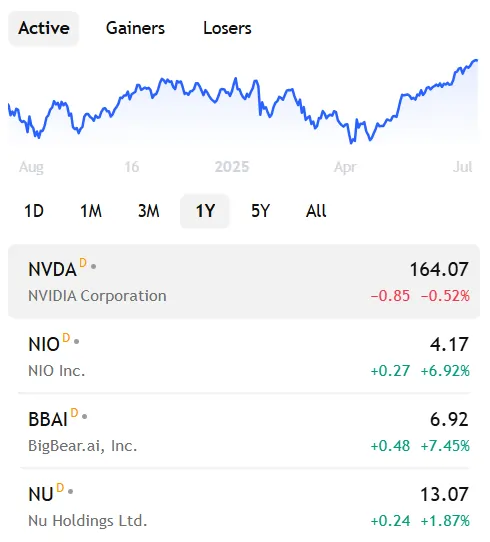Open the Nu Holdings Ltd. row
This screenshot has height=542, width=490.
coord(244,506)
